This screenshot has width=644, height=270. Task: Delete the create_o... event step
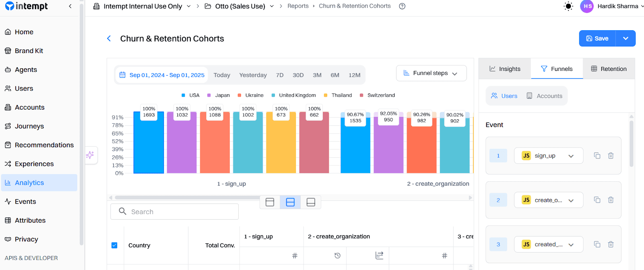pos(611,200)
